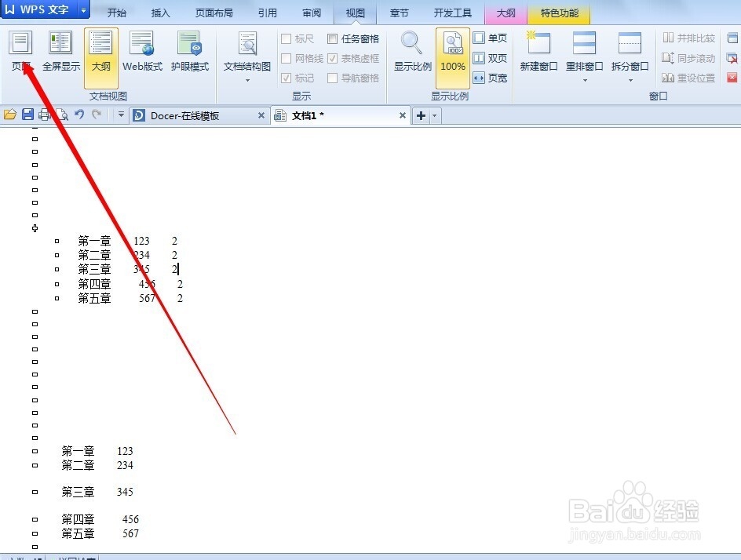Screen dimensions: 741x560
Task: Expand rearrange windows dropdown arrow
Action: pos(585,81)
